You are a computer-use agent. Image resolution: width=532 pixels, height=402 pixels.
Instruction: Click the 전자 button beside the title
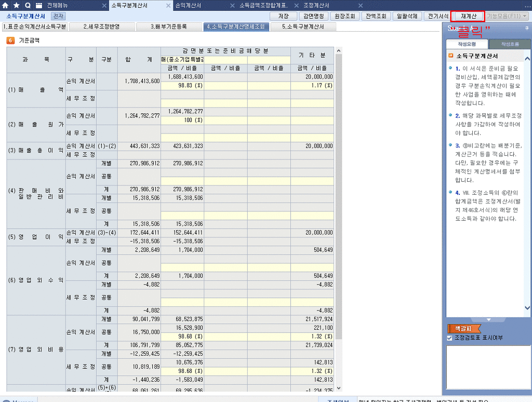click(58, 16)
